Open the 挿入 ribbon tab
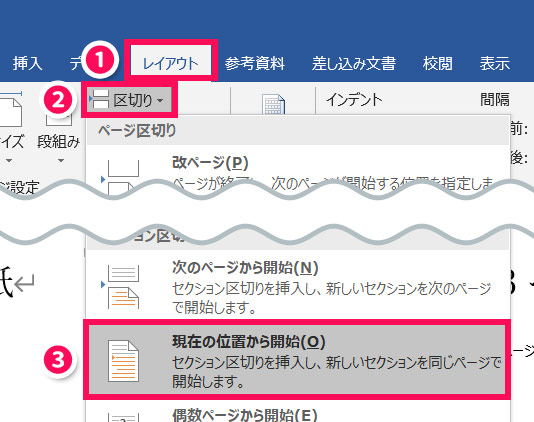534x422 pixels. coord(28,63)
